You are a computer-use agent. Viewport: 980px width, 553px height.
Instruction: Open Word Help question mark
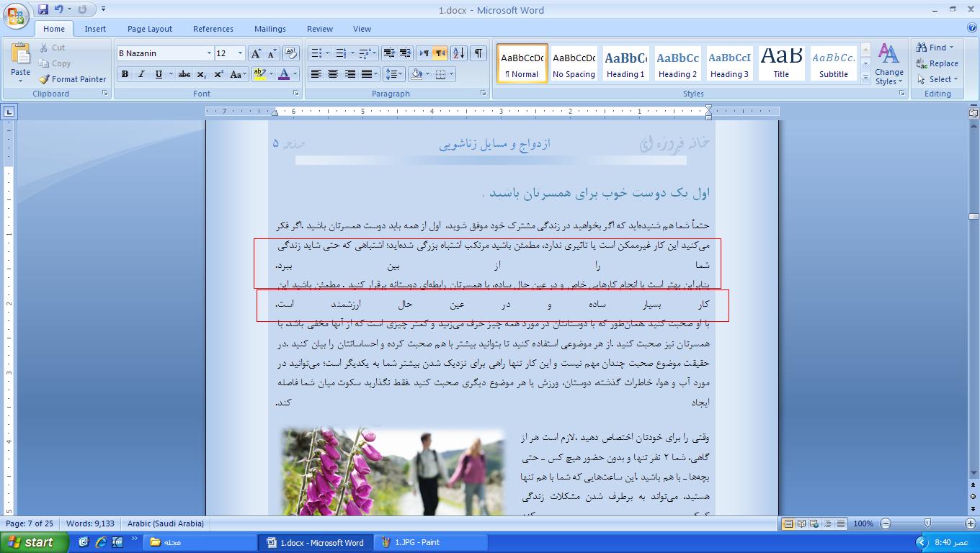point(972,29)
